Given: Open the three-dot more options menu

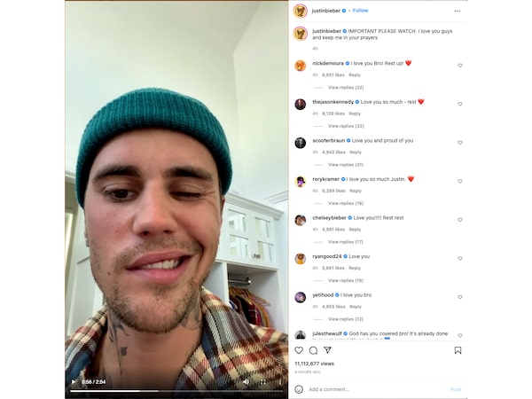Looking at the screenshot, I should tap(457, 12).
